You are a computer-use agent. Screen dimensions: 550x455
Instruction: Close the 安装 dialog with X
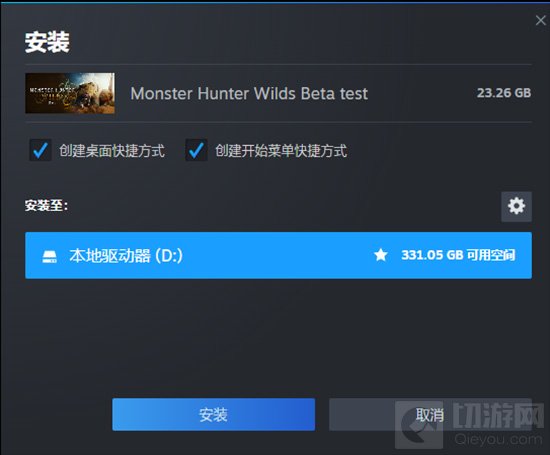pyautogui.click(x=541, y=20)
